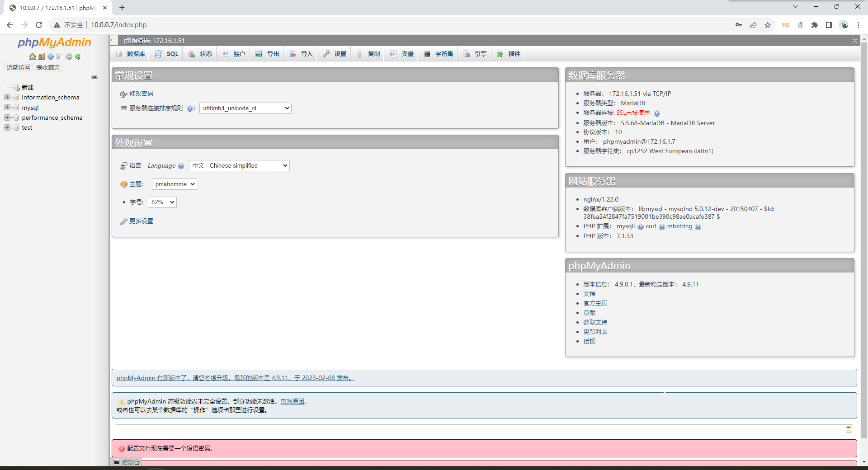Open the 插件 (Plugins) tab
The image size is (868, 470).
pyautogui.click(x=509, y=54)
